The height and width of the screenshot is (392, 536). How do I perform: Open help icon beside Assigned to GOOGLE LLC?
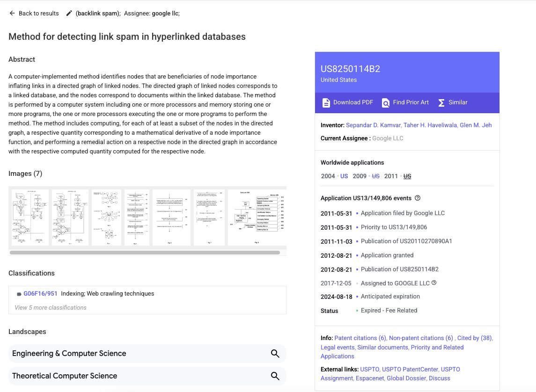(x=434, y=283)
